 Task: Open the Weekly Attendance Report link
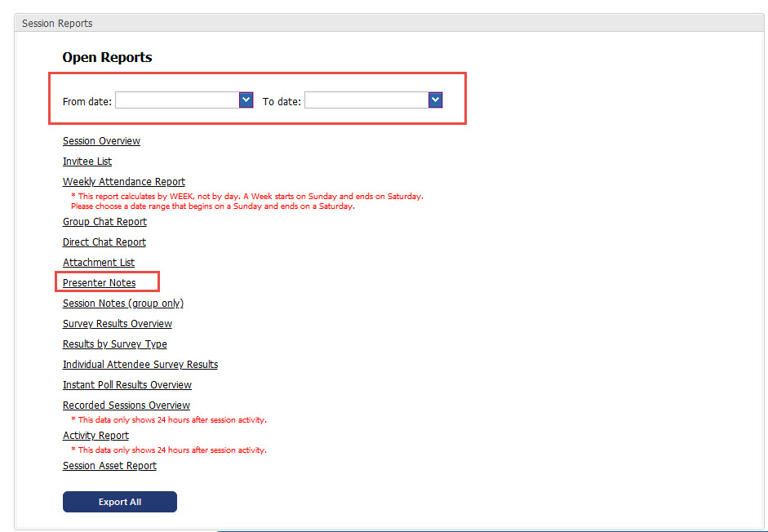pyautogui.click(x=124, y=182)
